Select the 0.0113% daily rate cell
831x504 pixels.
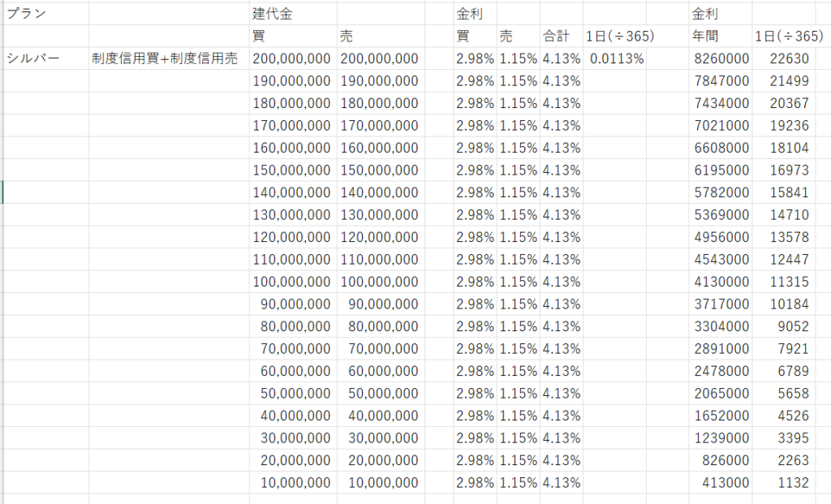pyautogui.click(x=617, y=58)
